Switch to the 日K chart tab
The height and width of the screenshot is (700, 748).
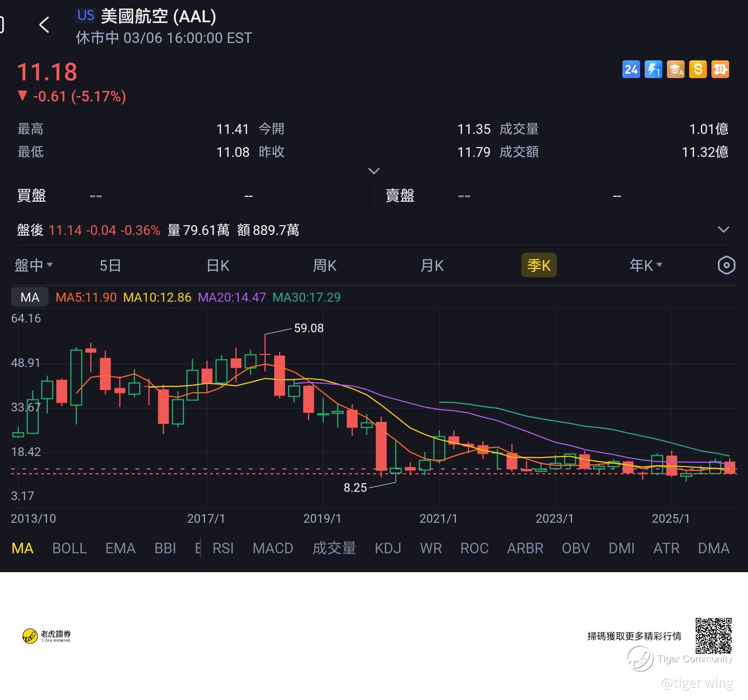[x=218, y=266]
